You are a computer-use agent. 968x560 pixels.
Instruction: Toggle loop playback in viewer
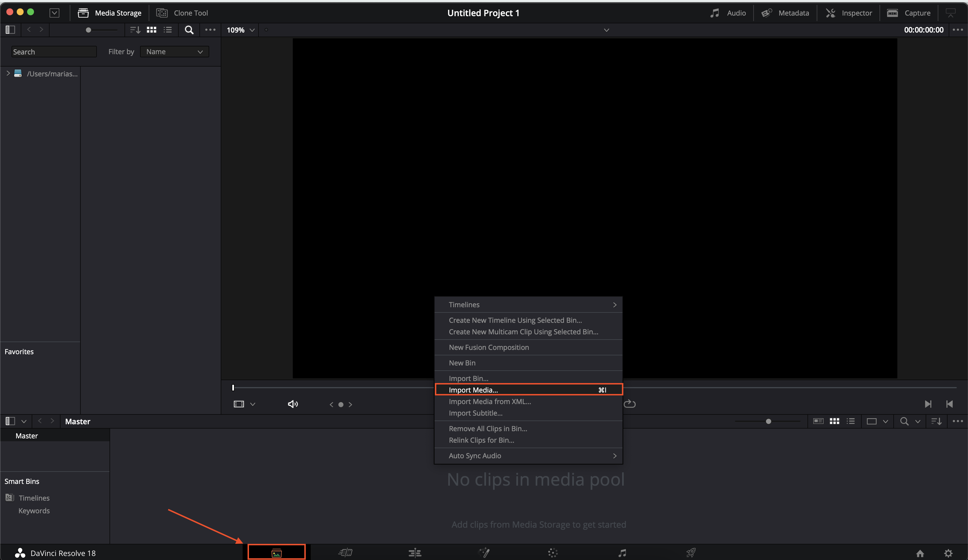click(630, 404)
